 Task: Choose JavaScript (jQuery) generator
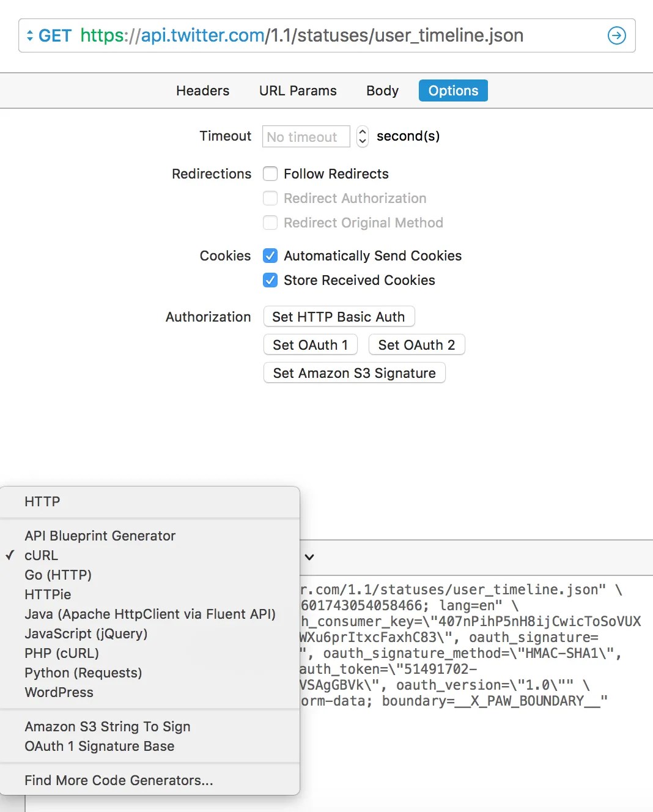[x=150, y=633]
